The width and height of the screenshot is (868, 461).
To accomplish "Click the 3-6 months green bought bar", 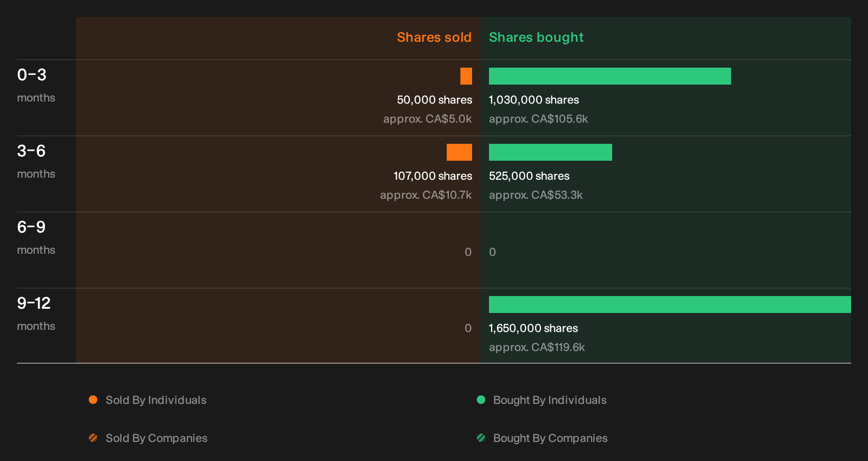I will click(x=550, y=152).
